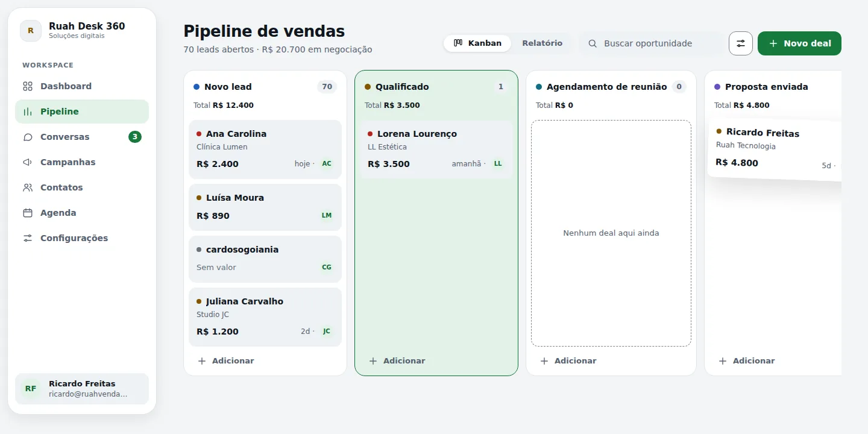Focus the Buscar oportunidade search field
The image size is (868, 434).
pyautogui.click(x=651, y=43)
